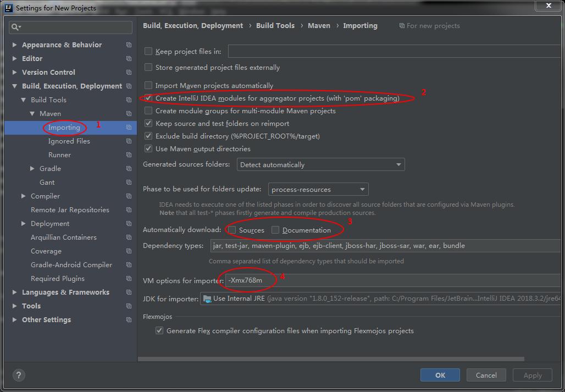Image resolution: width=565 pixels, height=392 pixels.
Task: Click project-level icon beside Editor row
Action: pos(129,58)
